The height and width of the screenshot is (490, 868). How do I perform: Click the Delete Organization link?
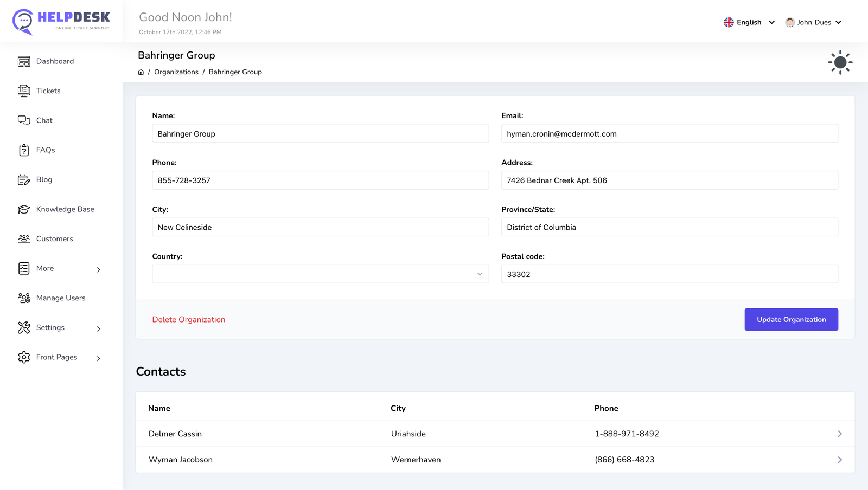188,320
